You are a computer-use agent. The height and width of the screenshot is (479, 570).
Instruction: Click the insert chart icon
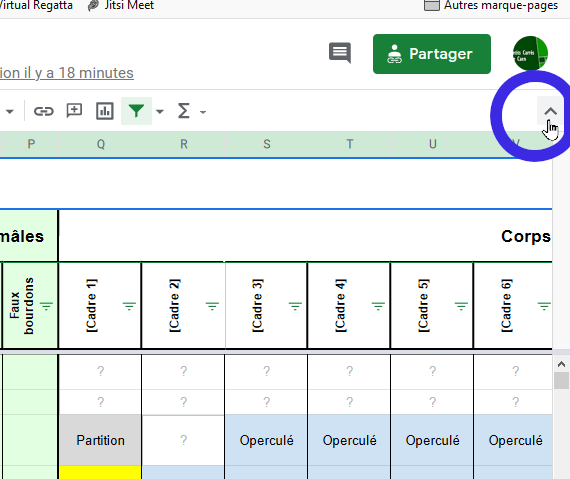pos(105,111)
